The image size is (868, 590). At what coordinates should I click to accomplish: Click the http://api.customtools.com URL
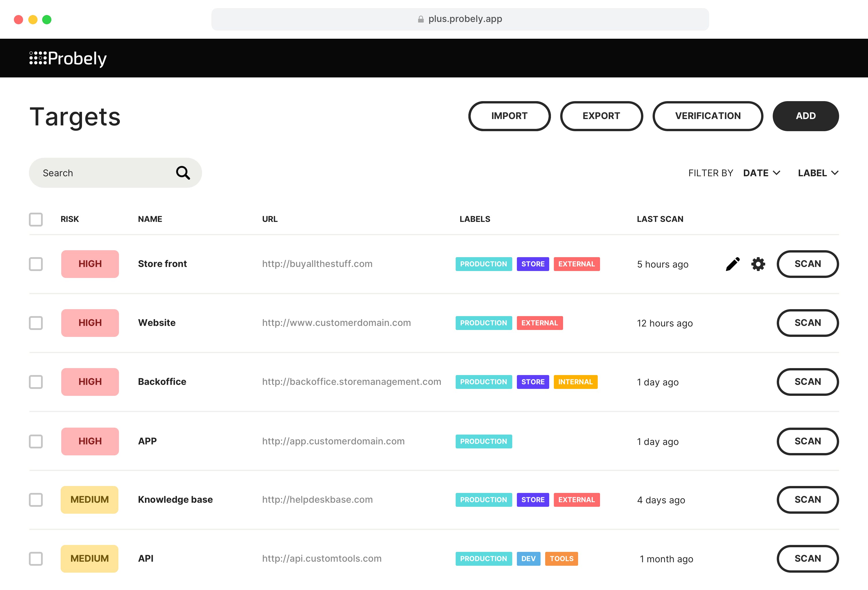(x=322, y=559)
